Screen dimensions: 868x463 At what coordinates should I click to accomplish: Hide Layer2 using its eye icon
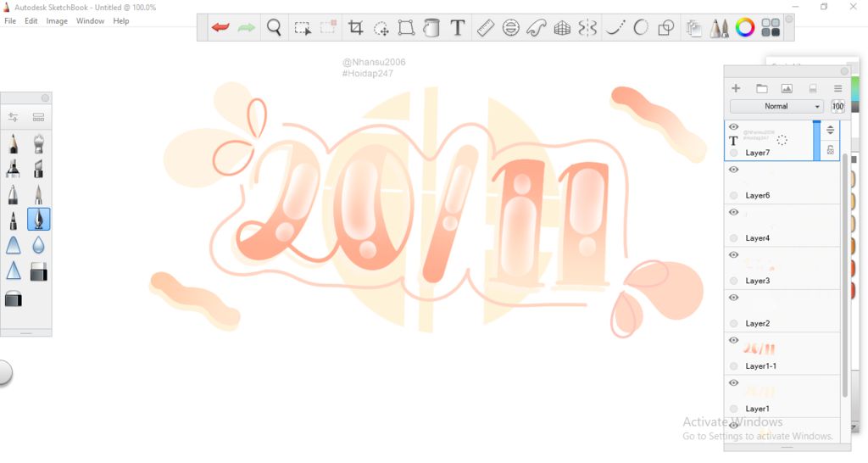coord(733,298)
